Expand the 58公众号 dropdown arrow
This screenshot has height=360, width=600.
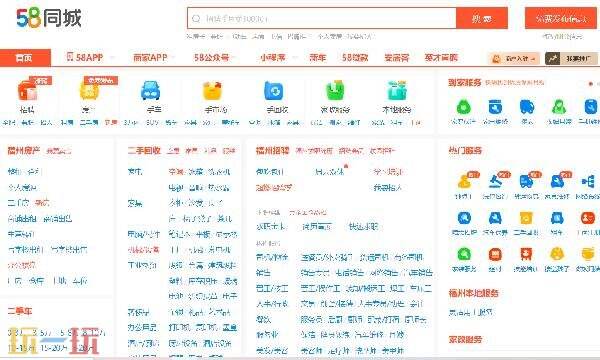234,58
